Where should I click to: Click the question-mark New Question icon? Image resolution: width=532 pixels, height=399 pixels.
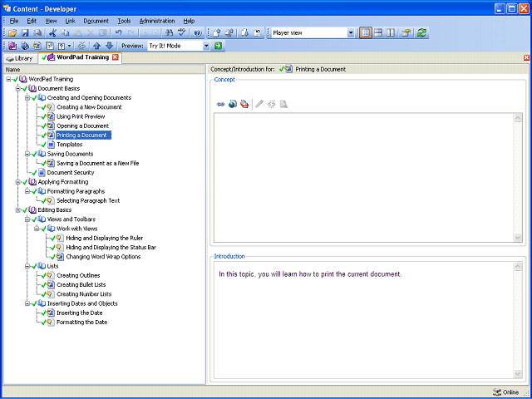(x=62, y=46)
